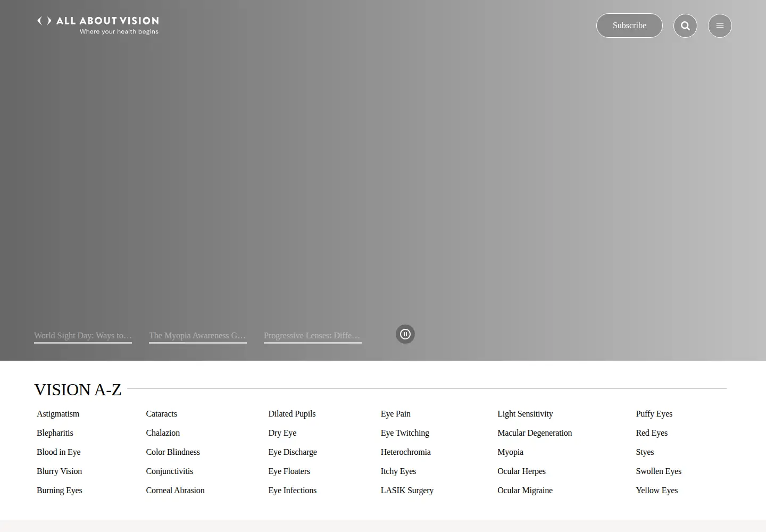Open the Swollen Eyes link

659,471
